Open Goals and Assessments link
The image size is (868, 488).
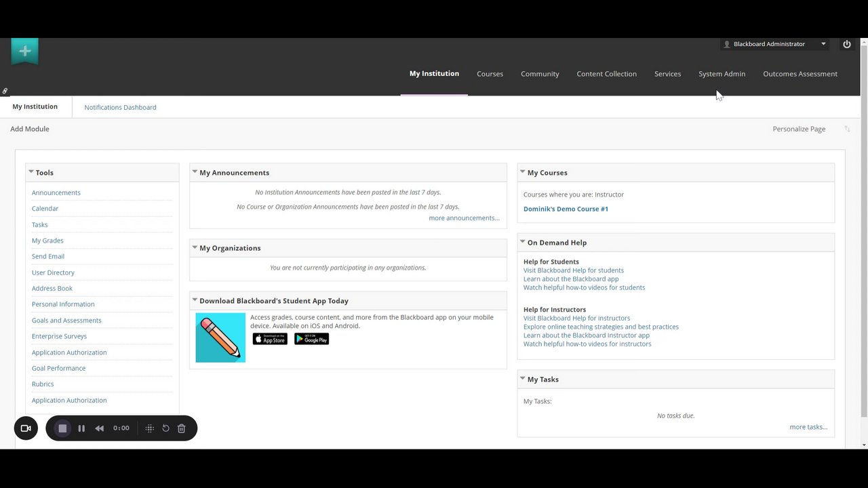pos(66,321)
